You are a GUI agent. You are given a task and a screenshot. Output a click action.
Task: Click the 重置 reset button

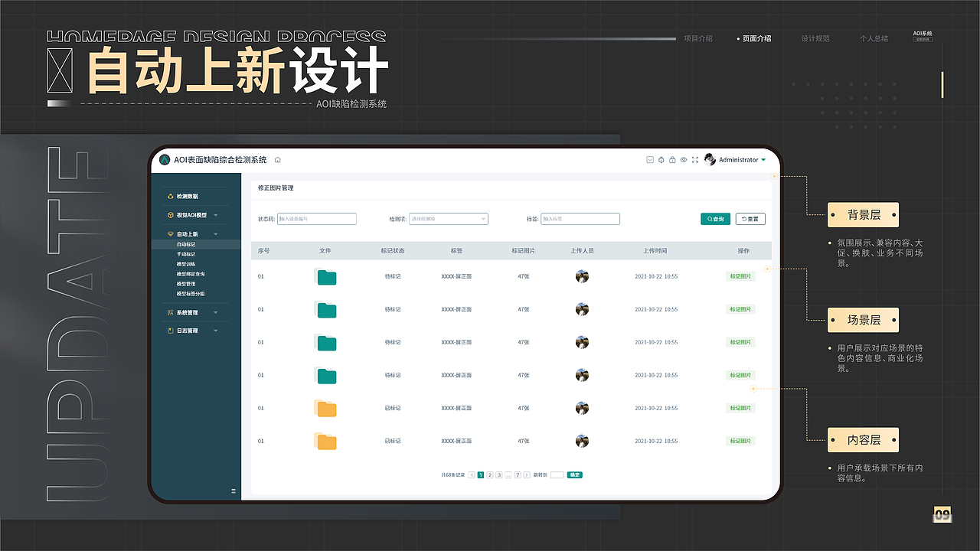tap(750, 219)
